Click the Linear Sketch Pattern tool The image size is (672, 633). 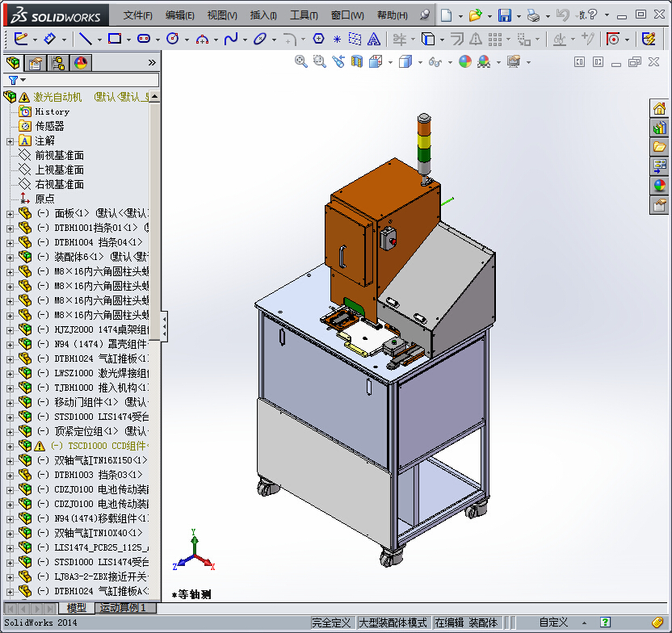coord(495,40)
